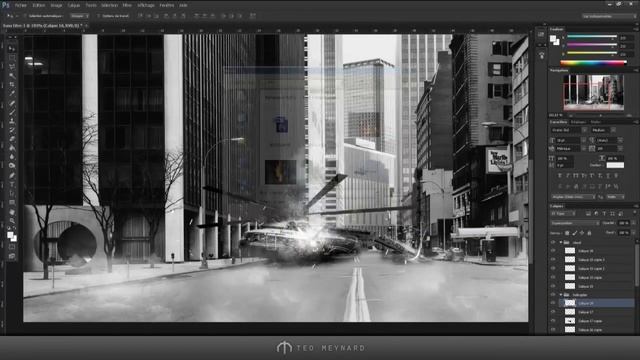Click the layer Opacité value field
Viewport: 640px width, 360px height.
(623, 223)
